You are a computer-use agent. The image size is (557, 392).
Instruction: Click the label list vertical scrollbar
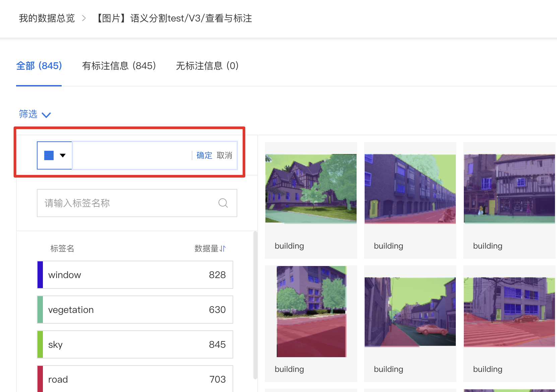(x=255, y=305)
